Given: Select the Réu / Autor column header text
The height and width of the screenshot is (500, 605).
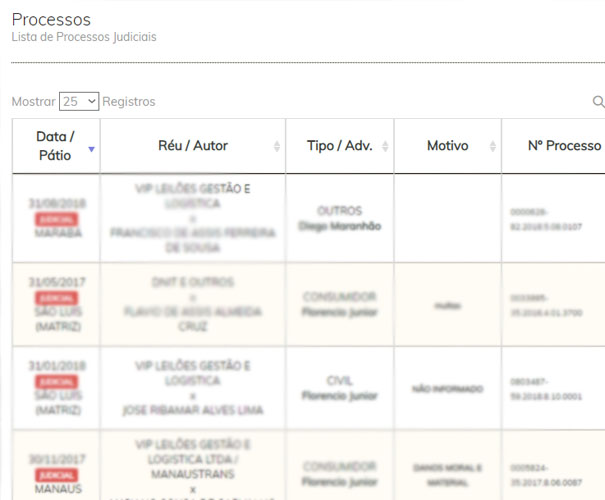Looking at the screenshot, I should tap(193, 146).
